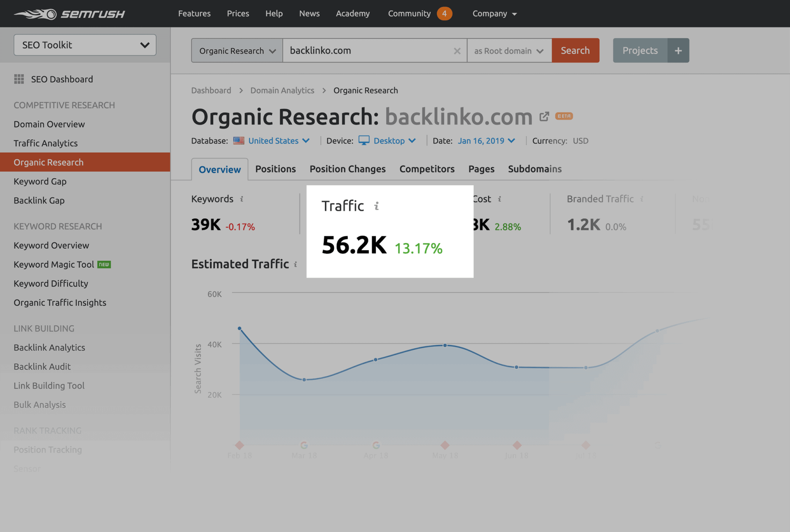The height and width of the screenshot is (532, 790).
Task: Open the Community menu
Action: tap(409, 14)
